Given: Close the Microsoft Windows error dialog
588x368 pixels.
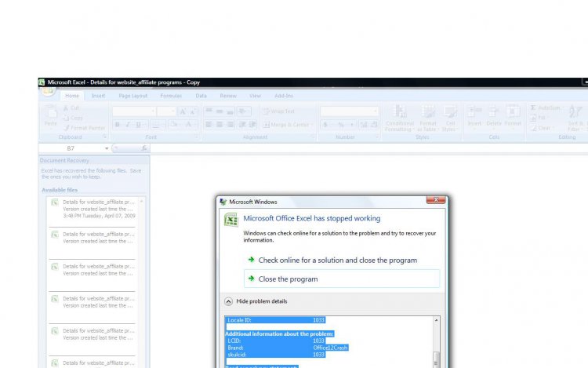Looking at the screenshot, I should click(436, 200).
